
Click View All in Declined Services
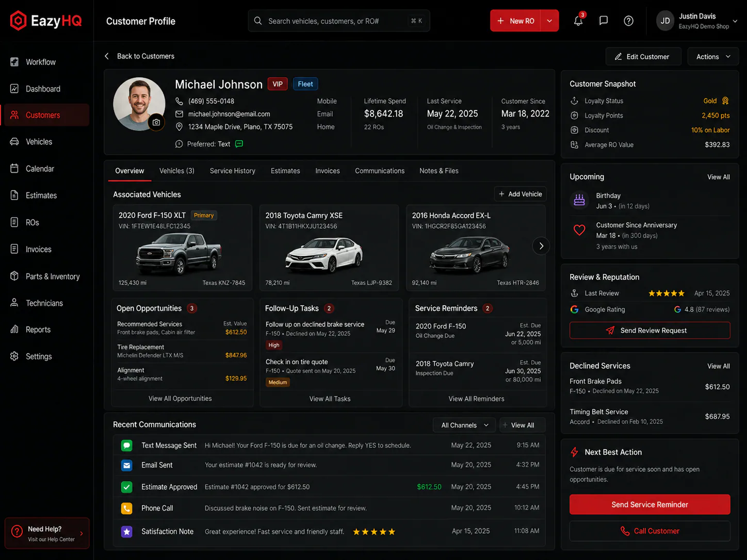click(718, 366)
